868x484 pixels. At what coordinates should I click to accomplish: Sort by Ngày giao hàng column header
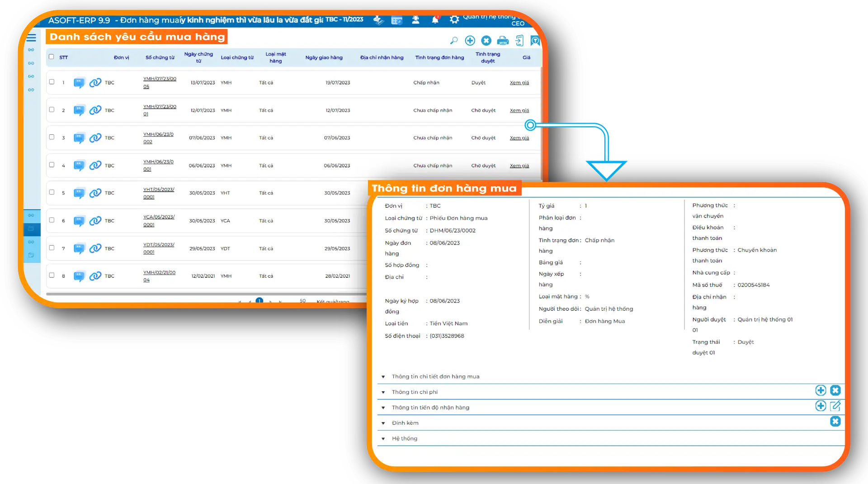point(324,57)
